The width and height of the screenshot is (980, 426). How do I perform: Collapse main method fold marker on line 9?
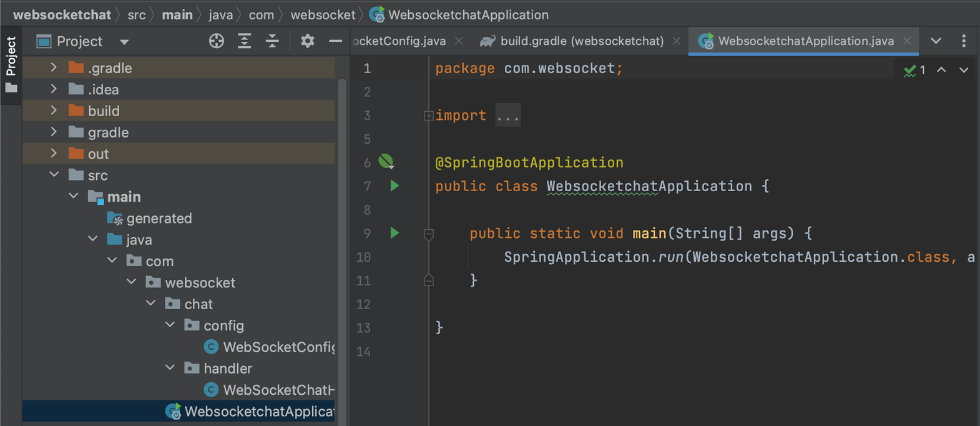(x=429, y=234)
